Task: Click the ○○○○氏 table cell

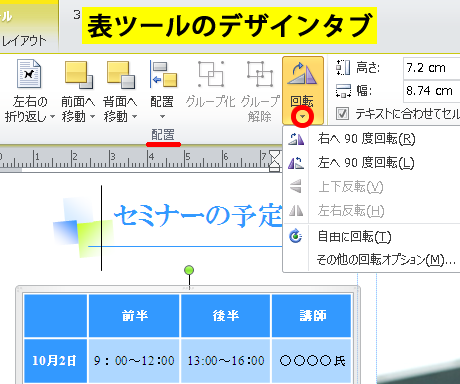Action: coord(312,361)
